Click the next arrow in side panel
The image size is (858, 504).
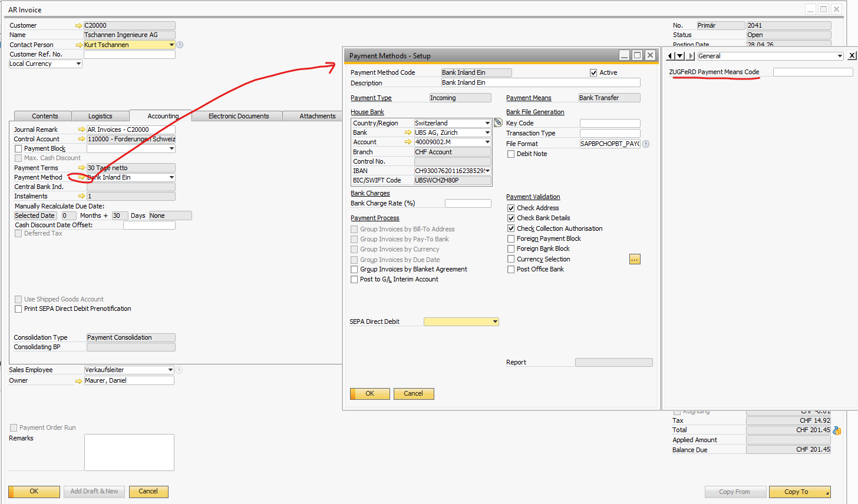(691, 56)
